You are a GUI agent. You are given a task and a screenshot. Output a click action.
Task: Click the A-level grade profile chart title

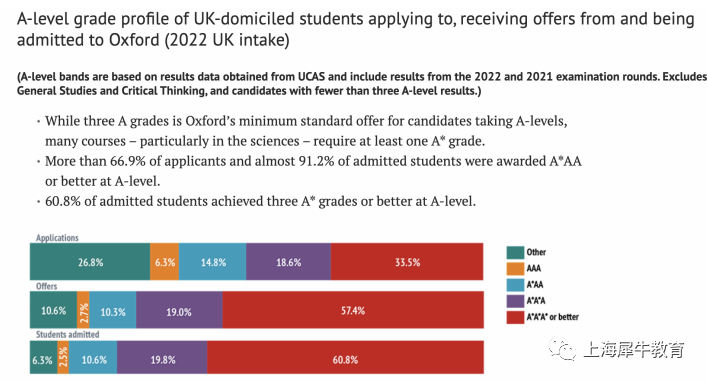click(355, 29)
